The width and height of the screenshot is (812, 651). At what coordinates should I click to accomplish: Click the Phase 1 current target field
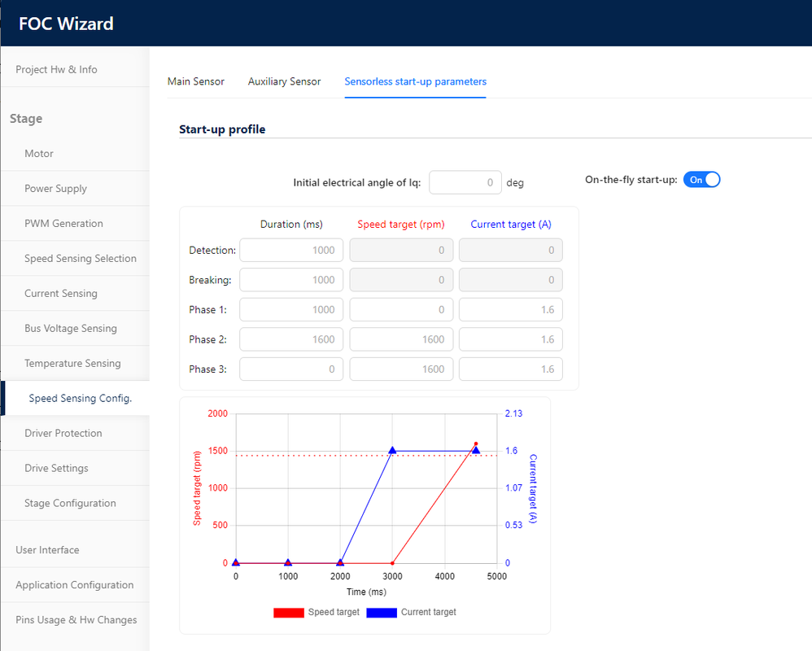tap(510, 309)
